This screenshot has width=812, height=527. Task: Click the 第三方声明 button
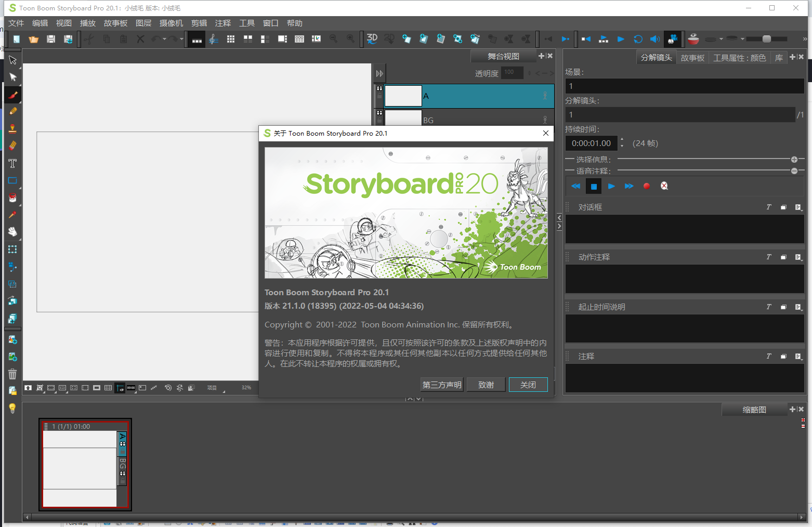coord(442,385)
